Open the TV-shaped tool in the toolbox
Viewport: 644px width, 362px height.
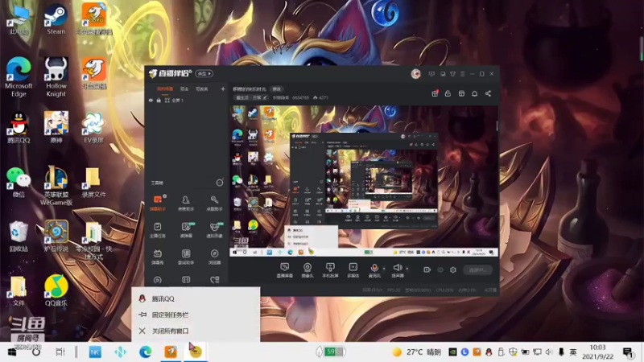pos(158,257)
